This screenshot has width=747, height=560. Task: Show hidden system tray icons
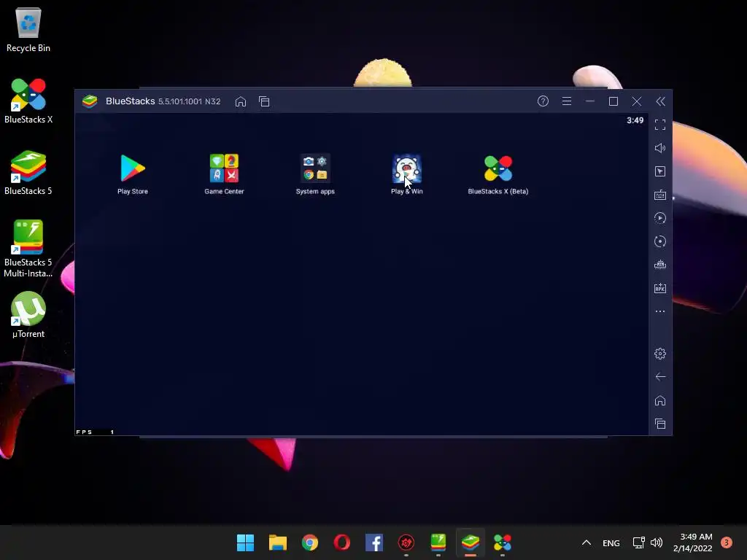pos(587,542)
